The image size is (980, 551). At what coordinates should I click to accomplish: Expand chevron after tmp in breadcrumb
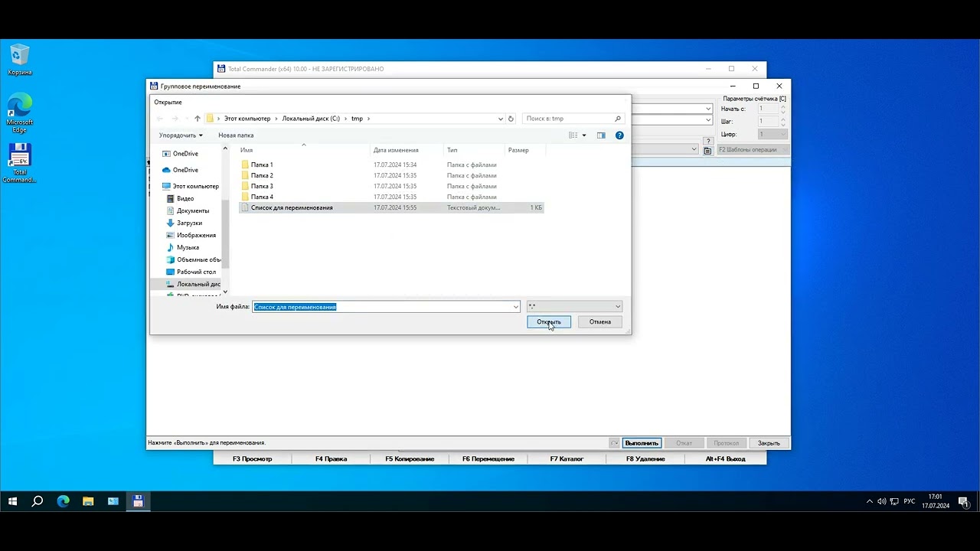click(x=368, y=119)
